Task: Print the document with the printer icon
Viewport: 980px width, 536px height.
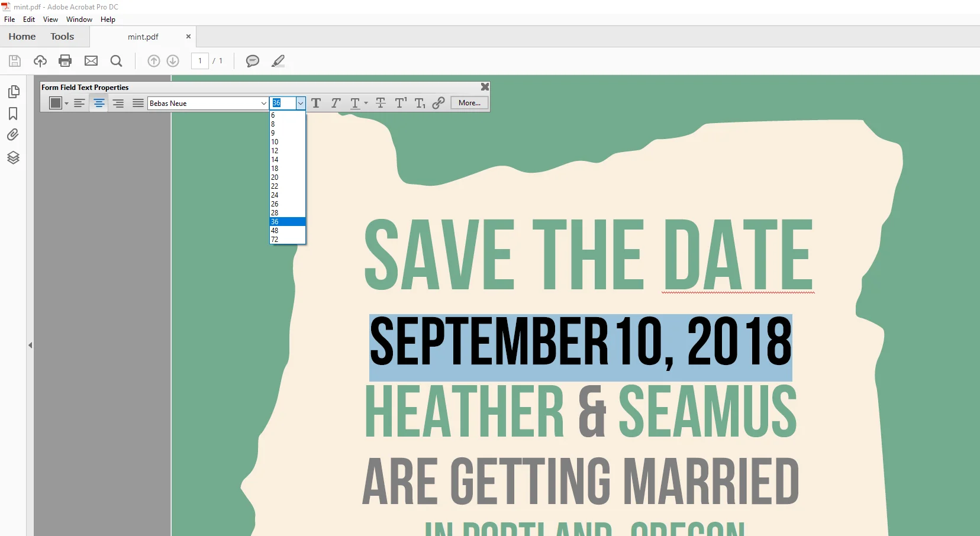Action: point(65,61)
